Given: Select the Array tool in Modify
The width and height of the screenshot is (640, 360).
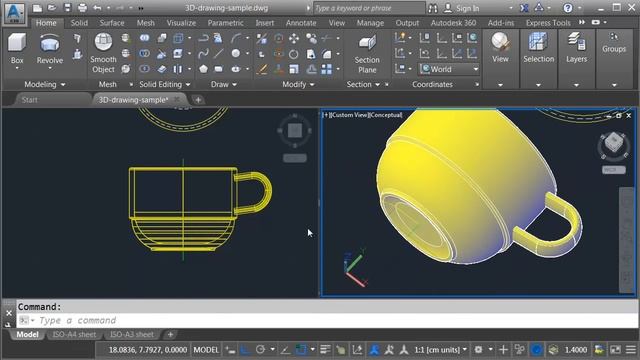Looking at the screenshot, I should (x=327, y=69).
